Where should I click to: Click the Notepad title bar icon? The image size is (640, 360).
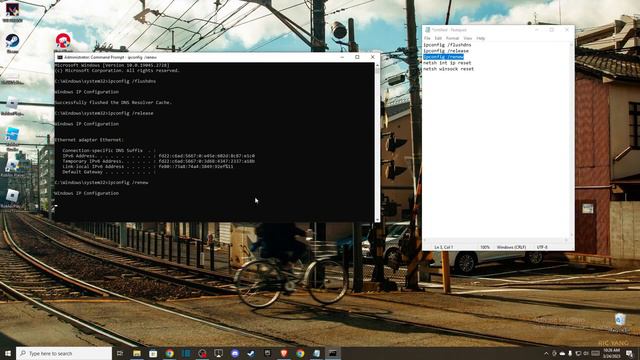[427, 30]
